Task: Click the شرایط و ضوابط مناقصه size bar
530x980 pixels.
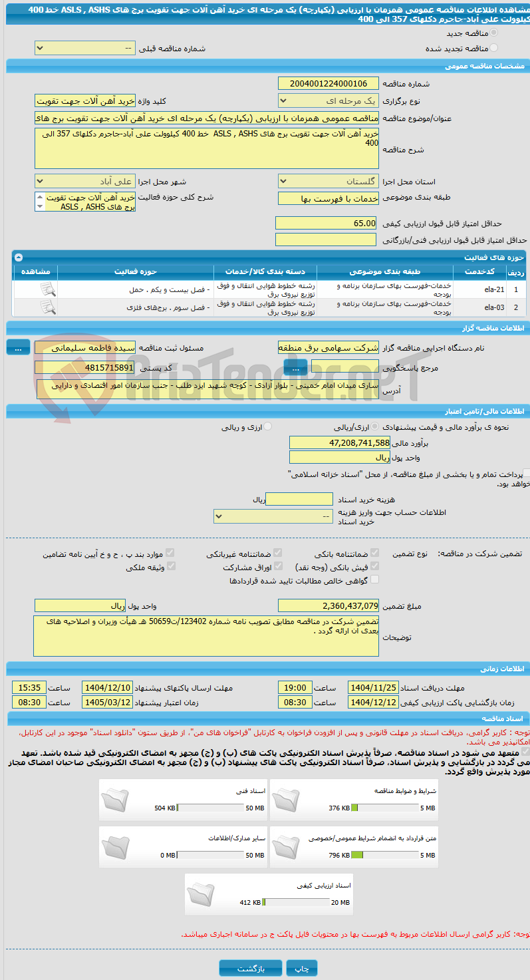Action: [x=384, y=808]
